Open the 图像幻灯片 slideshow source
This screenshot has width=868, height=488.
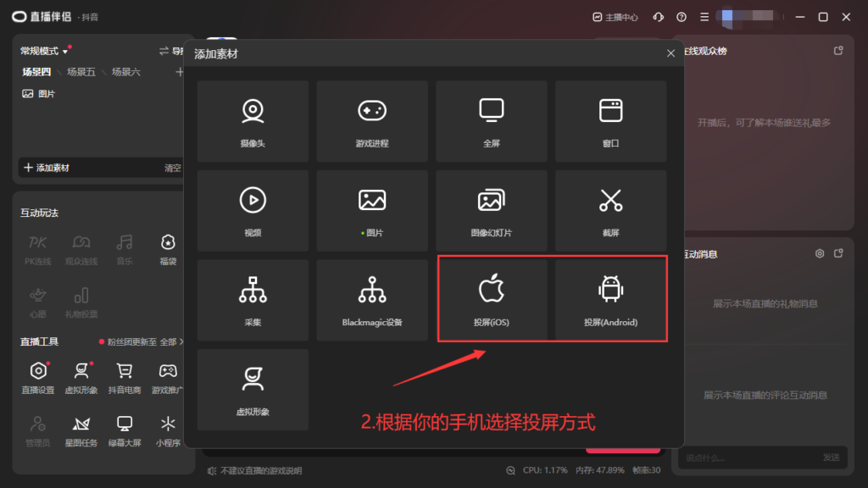click(492, 210)
